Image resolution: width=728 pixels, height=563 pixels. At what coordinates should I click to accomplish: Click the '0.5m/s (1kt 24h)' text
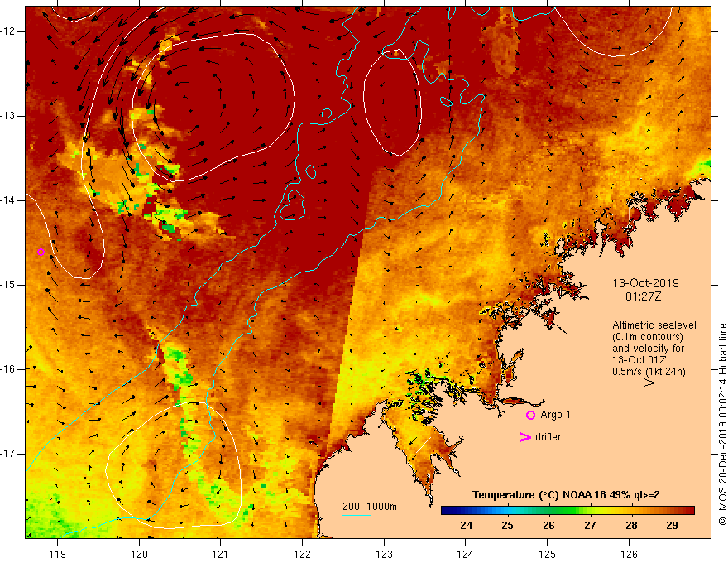649,372
